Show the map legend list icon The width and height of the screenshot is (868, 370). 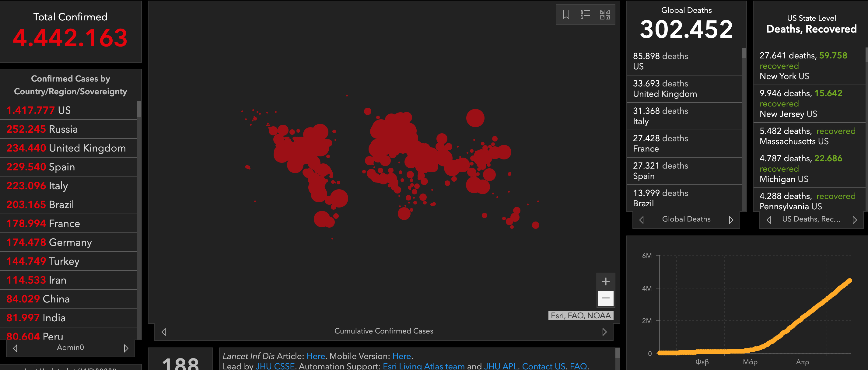click(x=585, y=15)
